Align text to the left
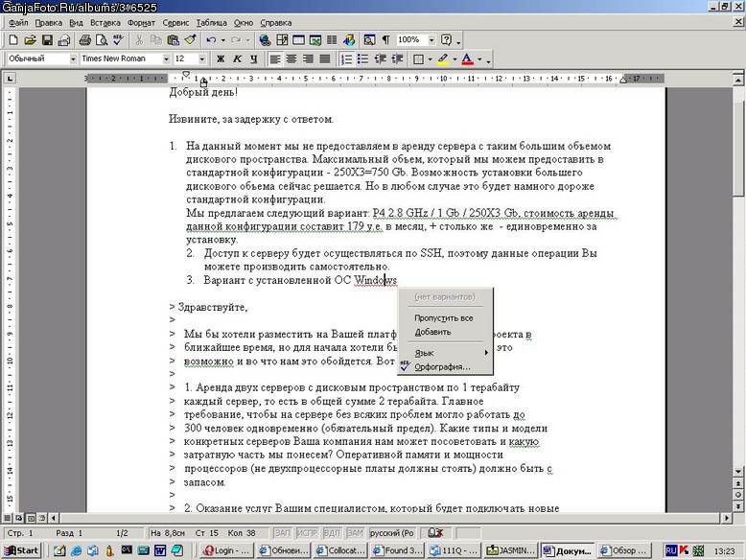The height and width of the screenshot is (560, 746). [x=274, y=59]
